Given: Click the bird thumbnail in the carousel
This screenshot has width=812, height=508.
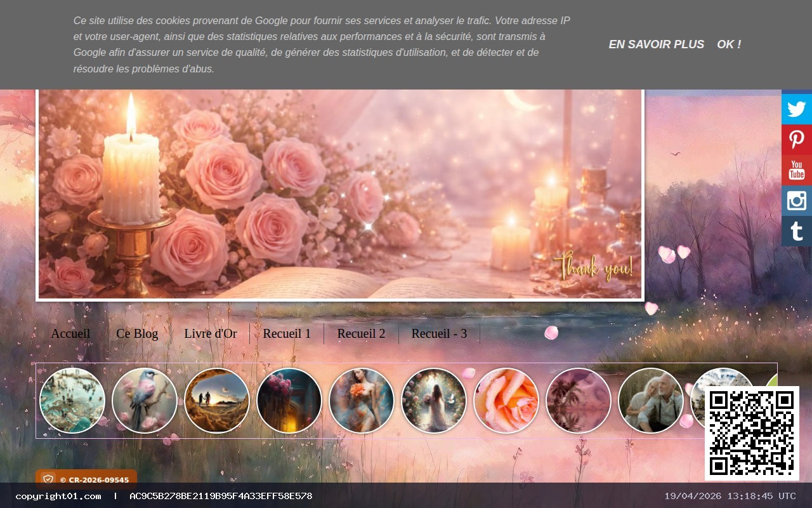Looking at the screenshot, I should [145, 401].
